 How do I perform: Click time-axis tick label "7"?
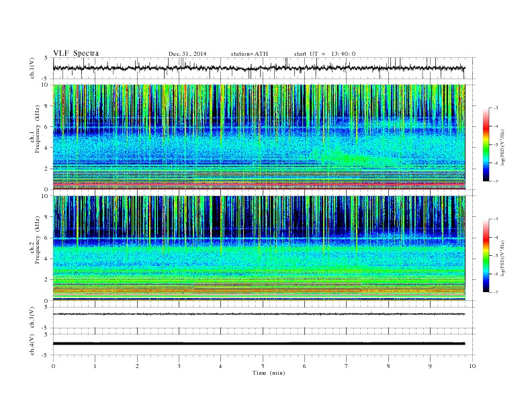pyautogui.click(x=347, y=366)
